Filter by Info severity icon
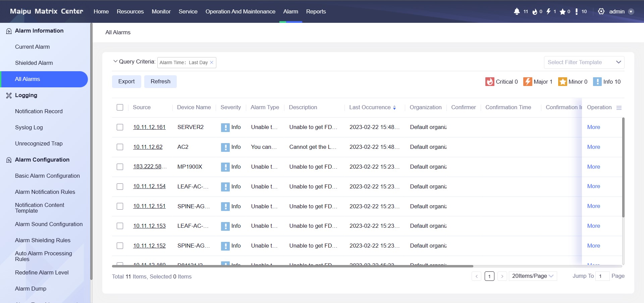 [597, 82]
